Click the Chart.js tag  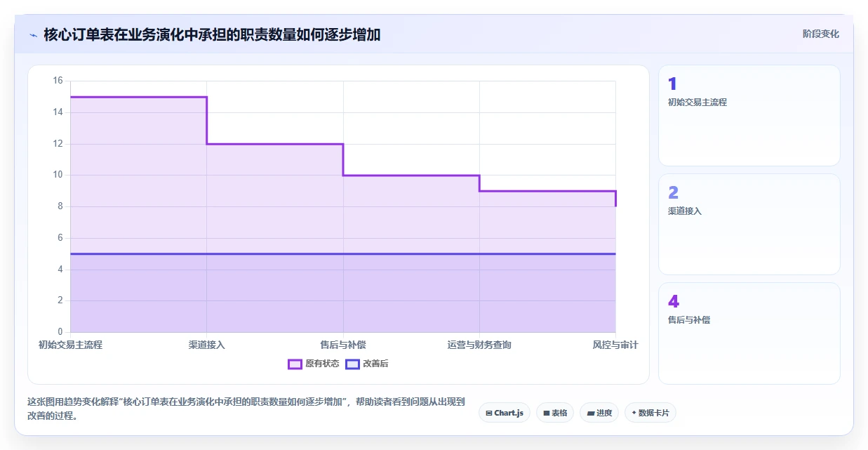[x=505, y=413]
